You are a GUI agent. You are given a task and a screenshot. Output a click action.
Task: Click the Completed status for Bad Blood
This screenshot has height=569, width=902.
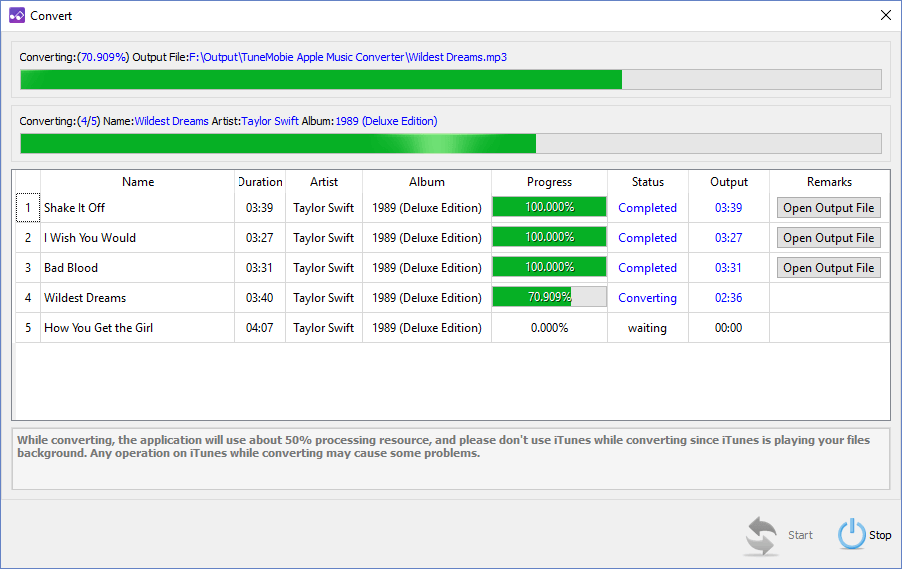click(x=647, y=268)
